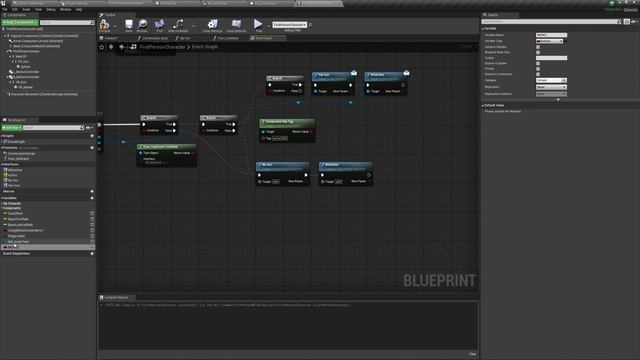Open My Blueprint view options eye icon

coord(89,128)
